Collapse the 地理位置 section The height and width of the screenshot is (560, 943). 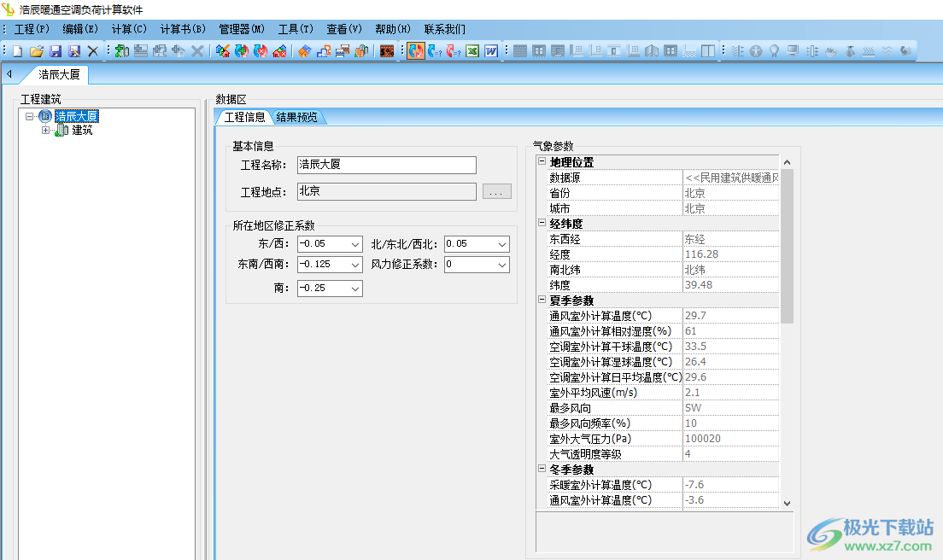click(x=542, y=161)
